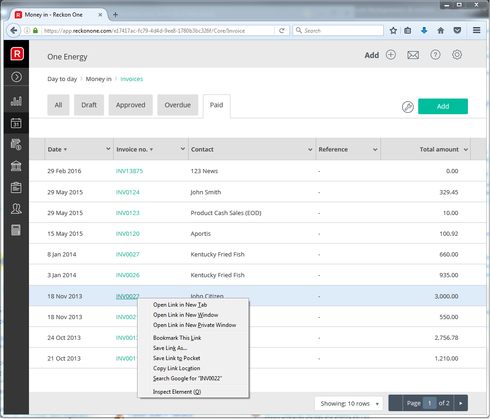Switch to the Draft tab
The height and width of the screenshot is (419, 490).
click(89, 105)
